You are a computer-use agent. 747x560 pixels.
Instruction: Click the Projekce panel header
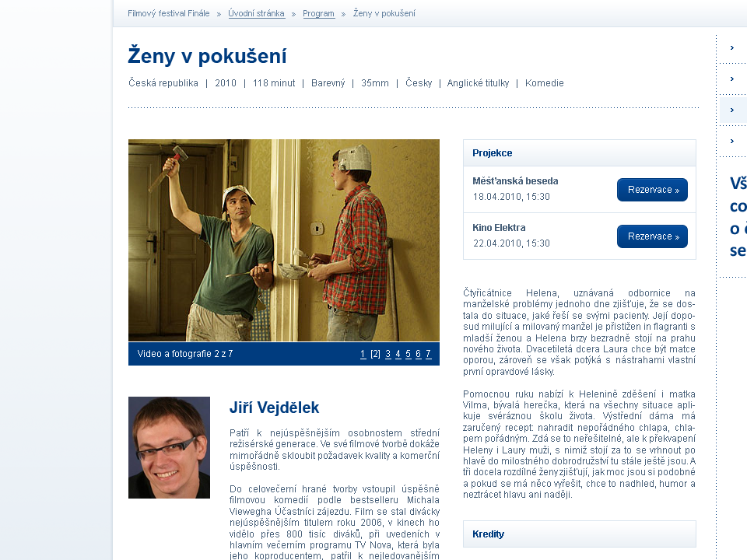tap(579, 153)
